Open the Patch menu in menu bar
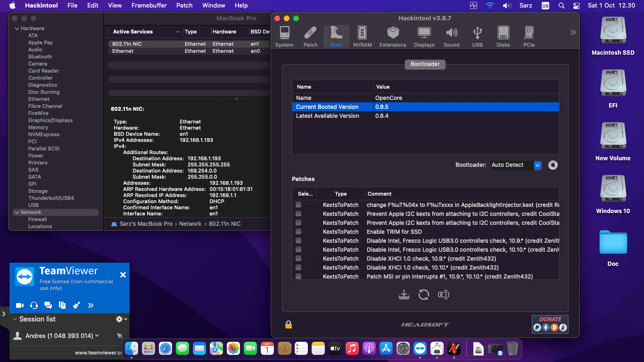The height and width of the screenshot is (362, 644). pos(184,5)
